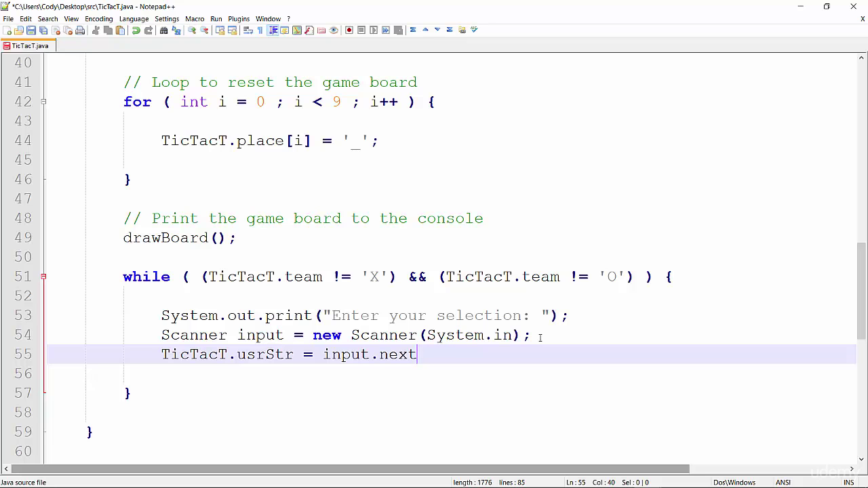Select the TicTacT.java tab

point(28,46)
